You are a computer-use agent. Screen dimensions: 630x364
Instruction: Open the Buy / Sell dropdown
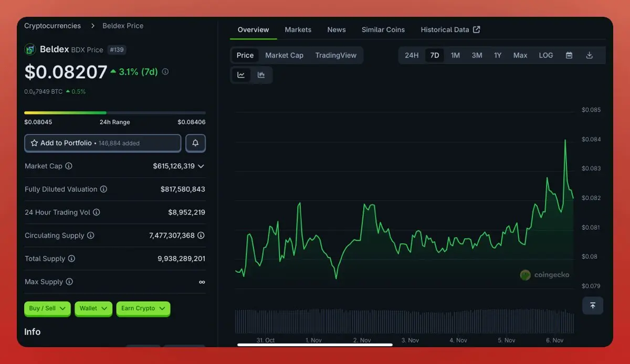[x=47, y=308]
